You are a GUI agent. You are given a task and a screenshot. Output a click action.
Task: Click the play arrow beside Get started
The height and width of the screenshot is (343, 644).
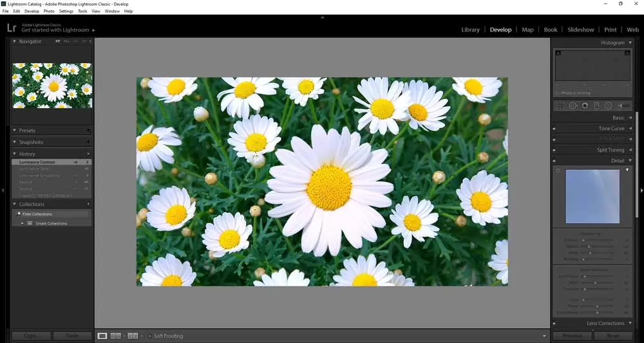[x=93, y=30]
